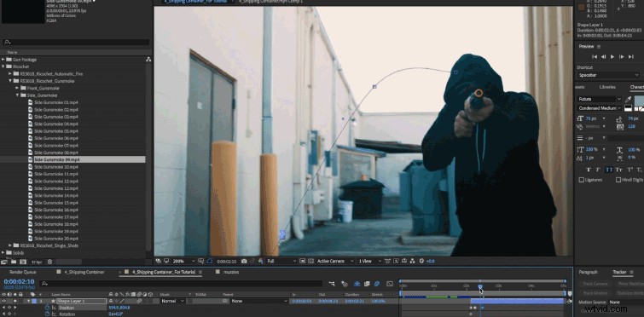Image resolution: width=644 pixels, height=317 pixels.
Task: Delete selected item with Project trash icon
Action: point(49,262)
